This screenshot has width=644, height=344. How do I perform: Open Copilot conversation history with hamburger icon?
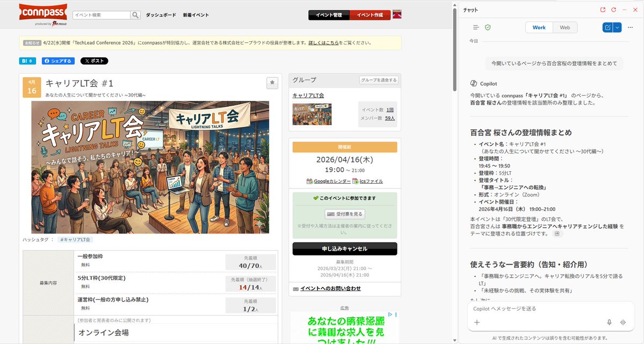(x=476, y=27)
